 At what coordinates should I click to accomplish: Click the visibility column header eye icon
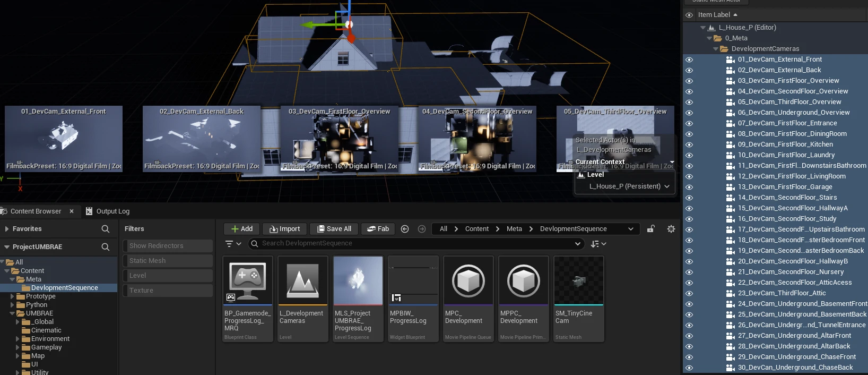689,15
